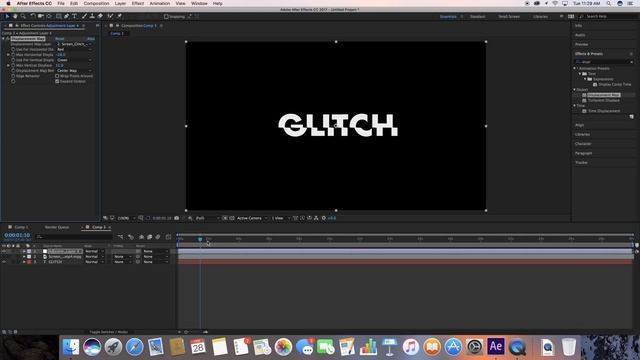Image resolution: width=640 pixels, height=360 pixels.
Task: Open the Effect menu
Action: 138,3
